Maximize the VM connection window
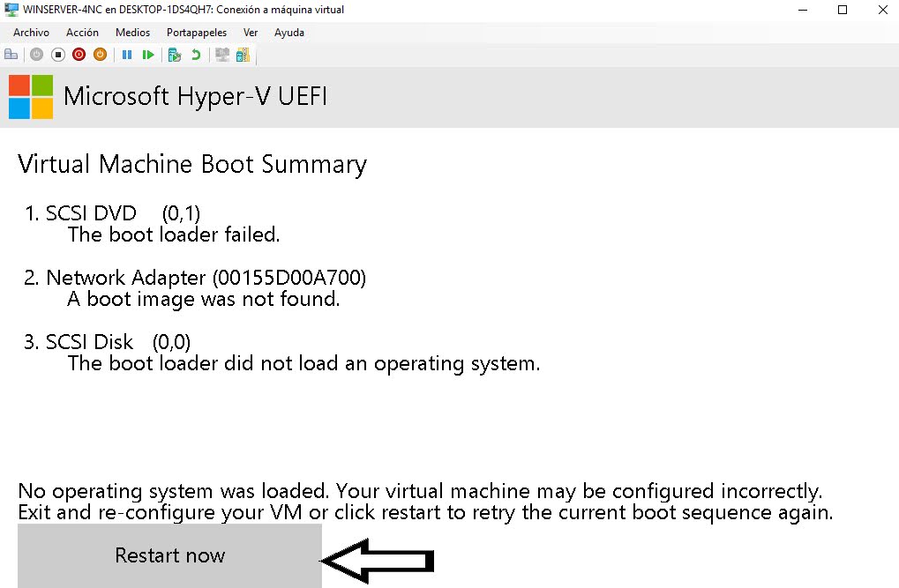Image resolution: width=899 pixels, height=588 pixels. tap(843, 10)
